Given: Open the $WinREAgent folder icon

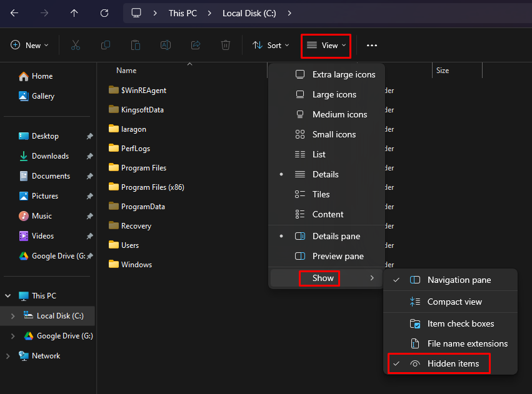Looking at the screenshot, I should [114, 90].
